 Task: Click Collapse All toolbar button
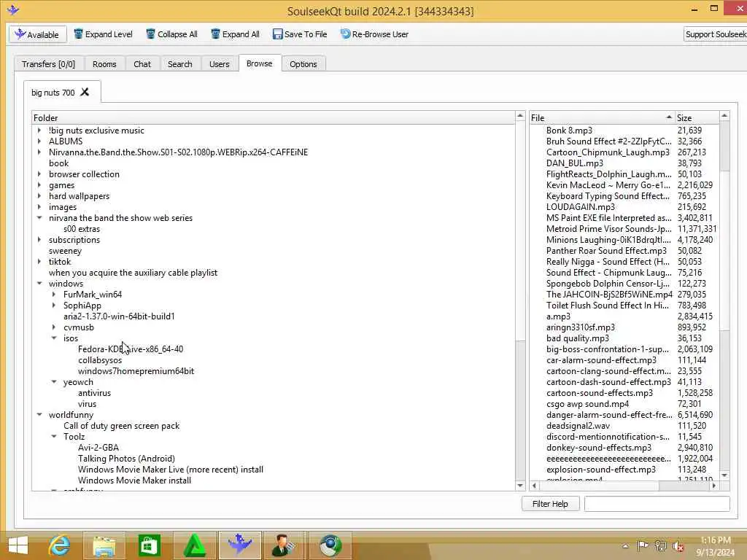click(171, 34)
